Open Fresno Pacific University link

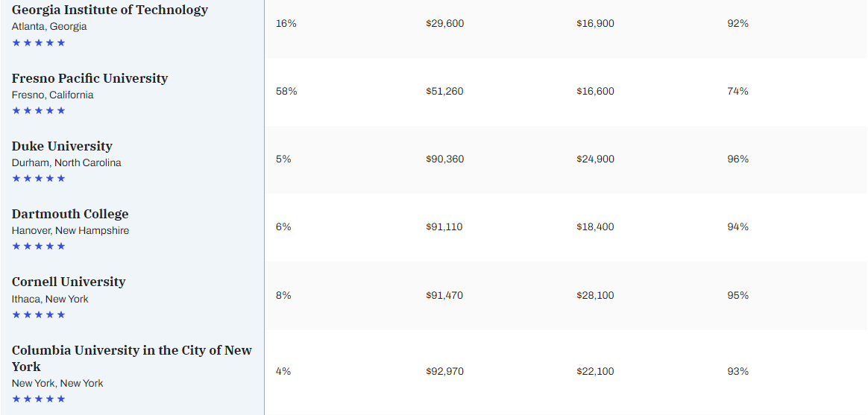pos(89,78)
